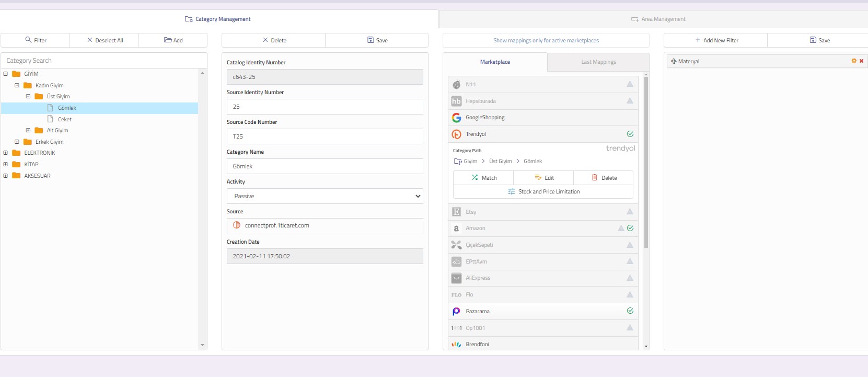Click the GoogleShopping logo icon
Image resolution: width=868 pixels, height=377 pixels.
coord(456,118)
